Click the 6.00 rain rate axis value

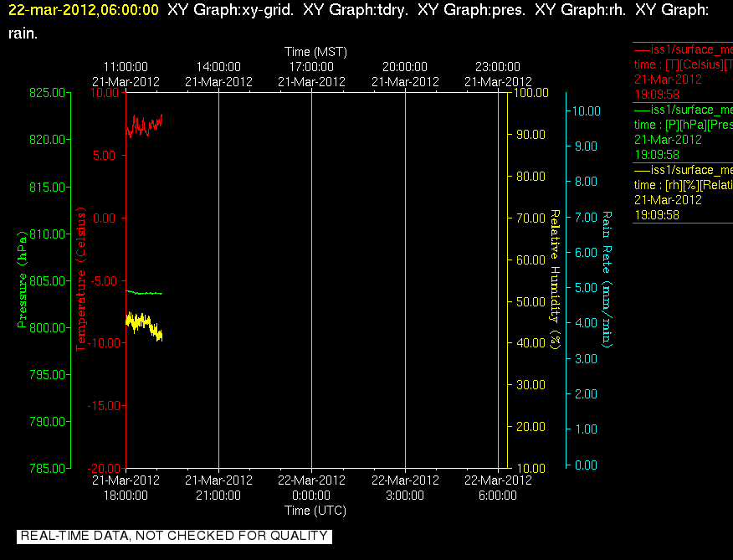click(587, 253)
